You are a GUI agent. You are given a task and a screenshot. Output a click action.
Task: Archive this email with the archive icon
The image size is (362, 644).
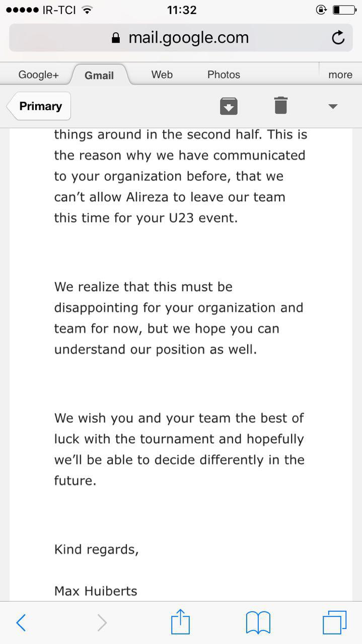pyautogui.click(x=229, y=106)
